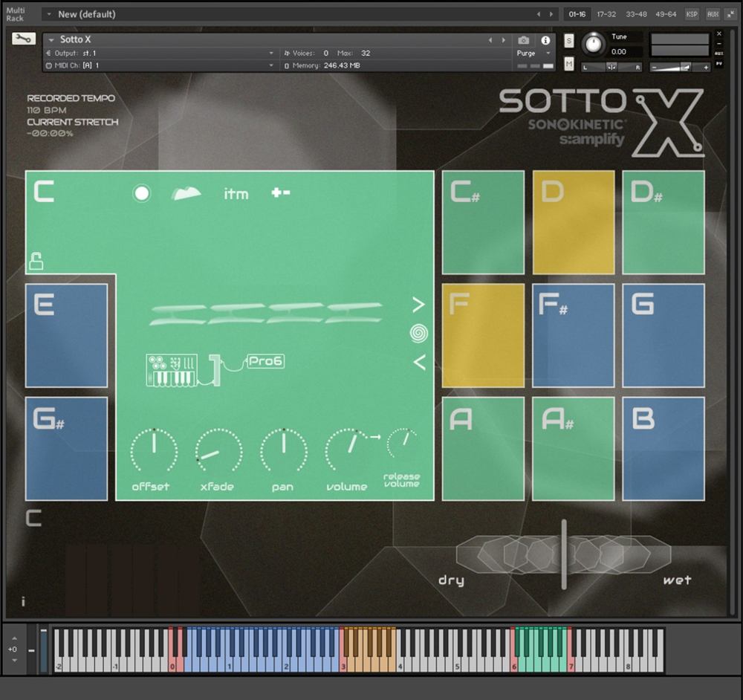This screenshot has width=743, height=700.
Task: Click the mountain waveform shape icon
Action: 186,193
